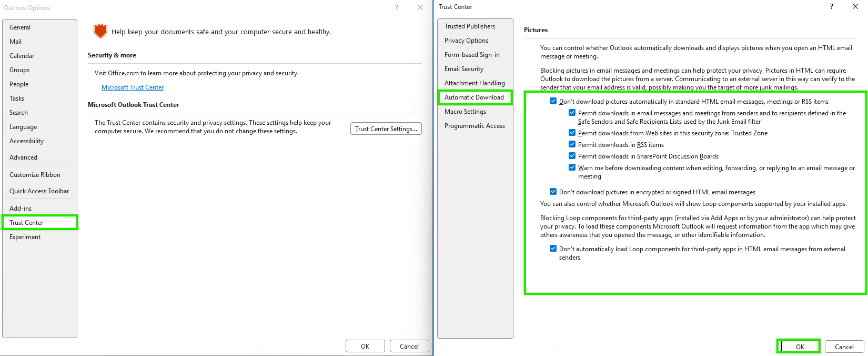
Task: Select Form-based Sign-in section
Action: click(475, 55)
